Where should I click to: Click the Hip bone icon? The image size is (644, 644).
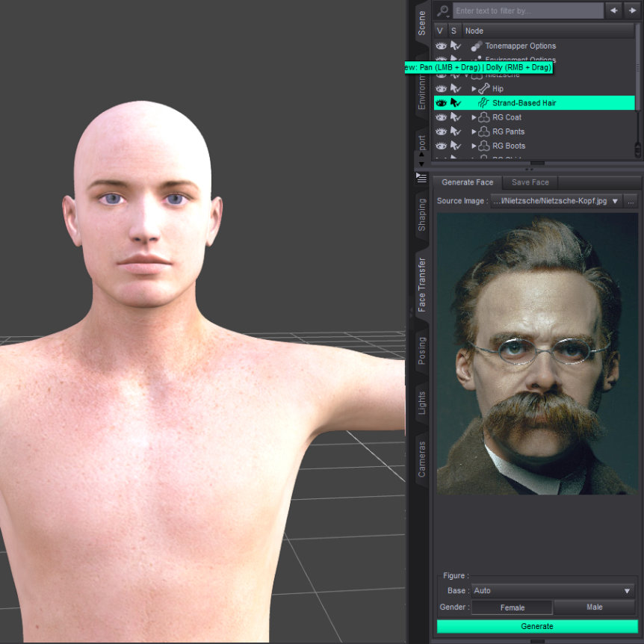click(483, 89)
